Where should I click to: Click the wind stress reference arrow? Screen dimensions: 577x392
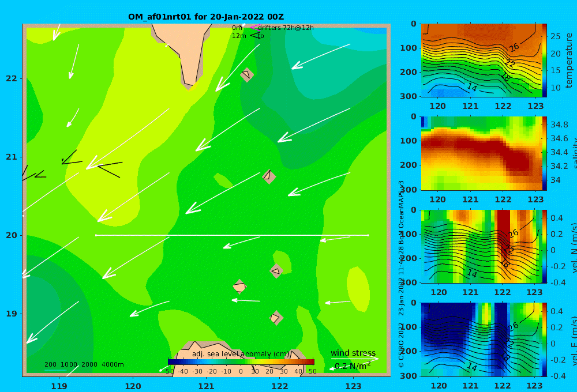(x=354, y=359)
